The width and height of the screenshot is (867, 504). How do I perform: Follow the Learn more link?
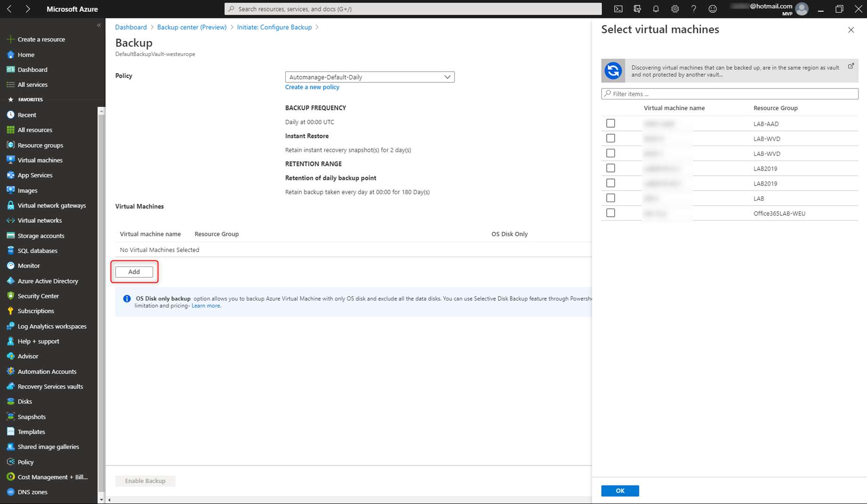206,306
